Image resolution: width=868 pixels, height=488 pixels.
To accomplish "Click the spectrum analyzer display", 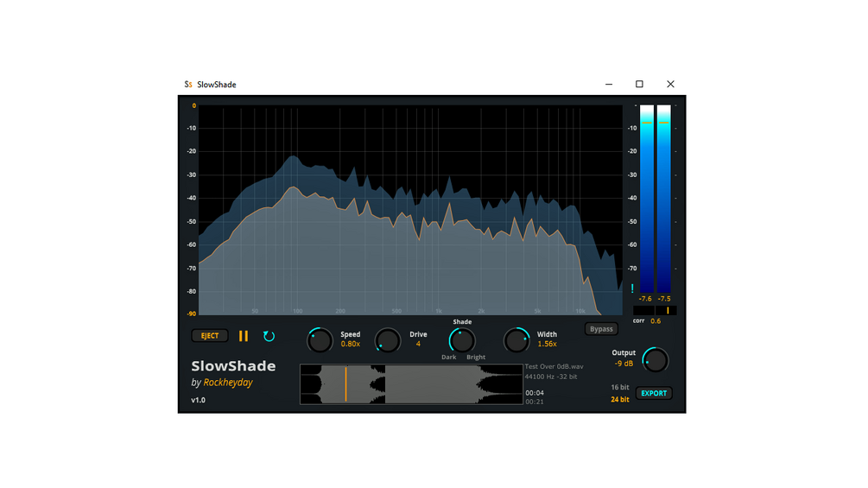I will (x=410, y=210).
